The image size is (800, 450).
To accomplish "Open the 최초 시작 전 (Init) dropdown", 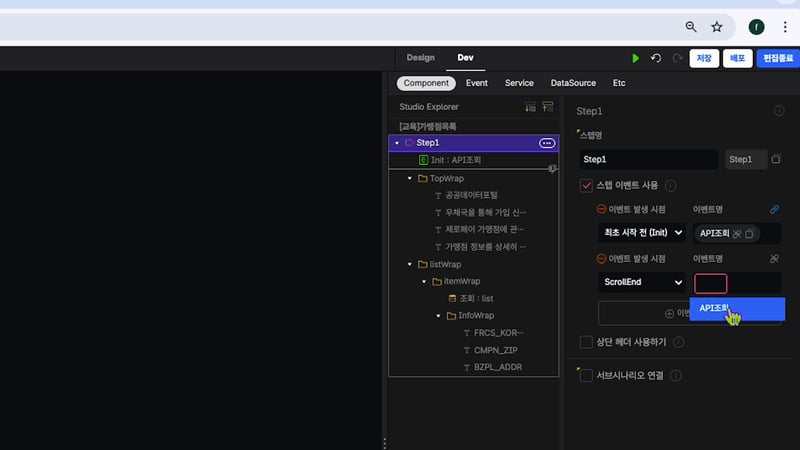I will 642,233.
